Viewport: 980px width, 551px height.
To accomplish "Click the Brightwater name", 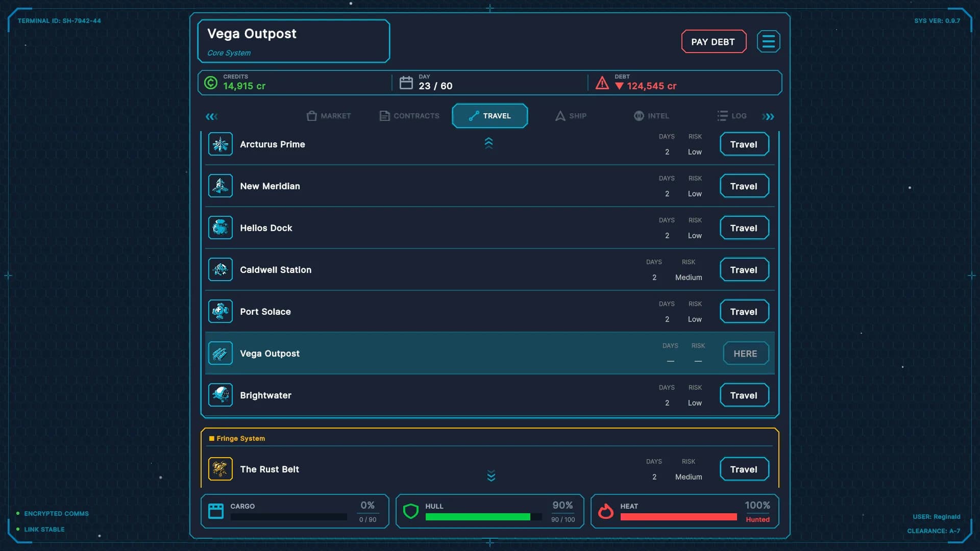I will 266,395.
